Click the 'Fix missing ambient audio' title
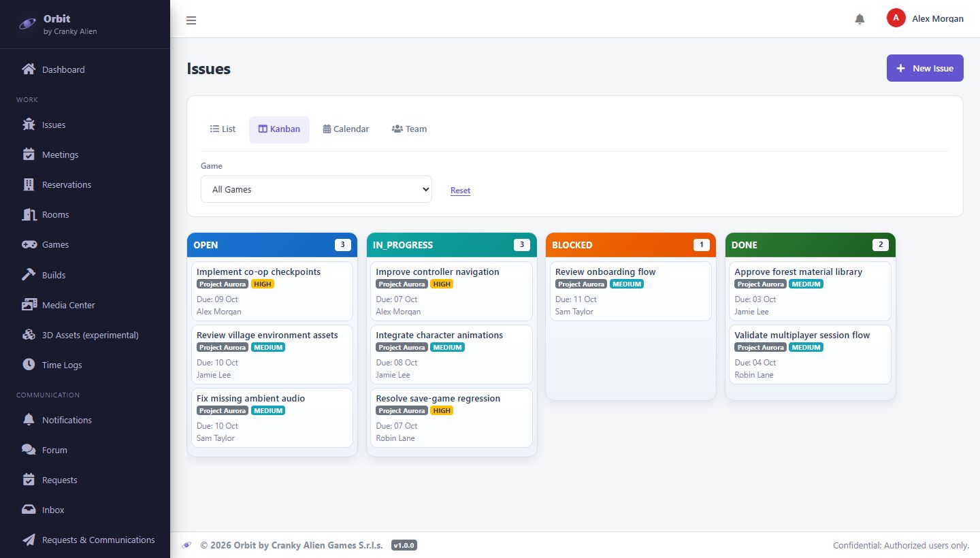Image resolution: width=980 pixels, height=558 pixels. pyautogui.click(x=250, y=399)
